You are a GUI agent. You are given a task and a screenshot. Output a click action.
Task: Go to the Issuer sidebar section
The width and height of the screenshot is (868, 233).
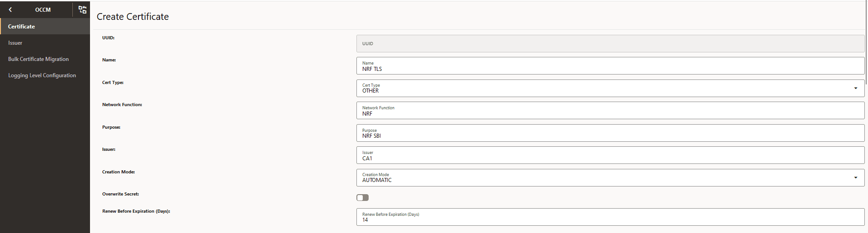coord(45,43)
